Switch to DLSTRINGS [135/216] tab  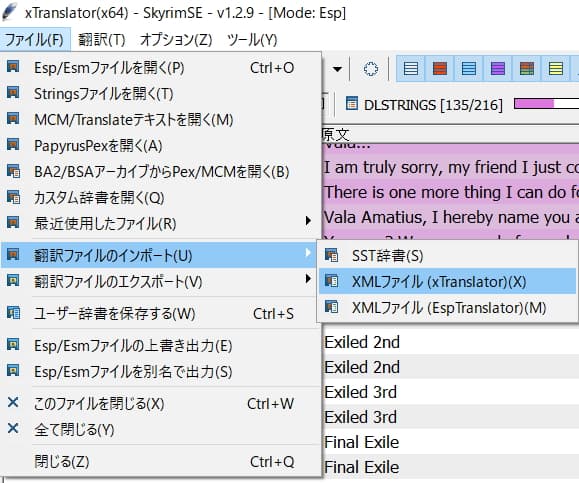click(x=424, y=105)
